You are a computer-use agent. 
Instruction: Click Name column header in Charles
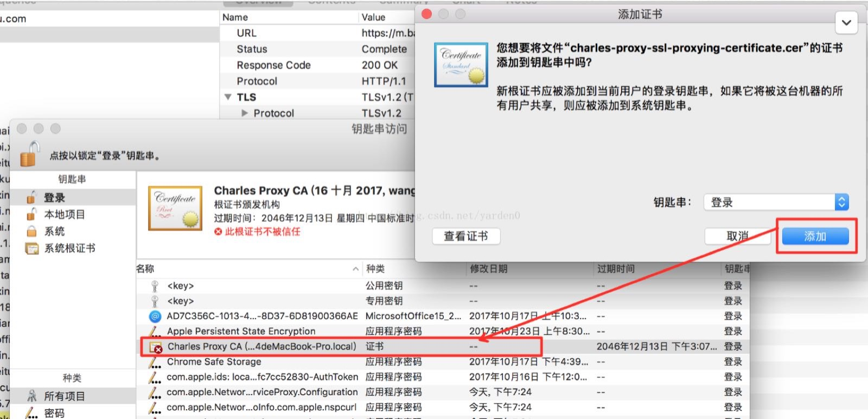(289, 17)
